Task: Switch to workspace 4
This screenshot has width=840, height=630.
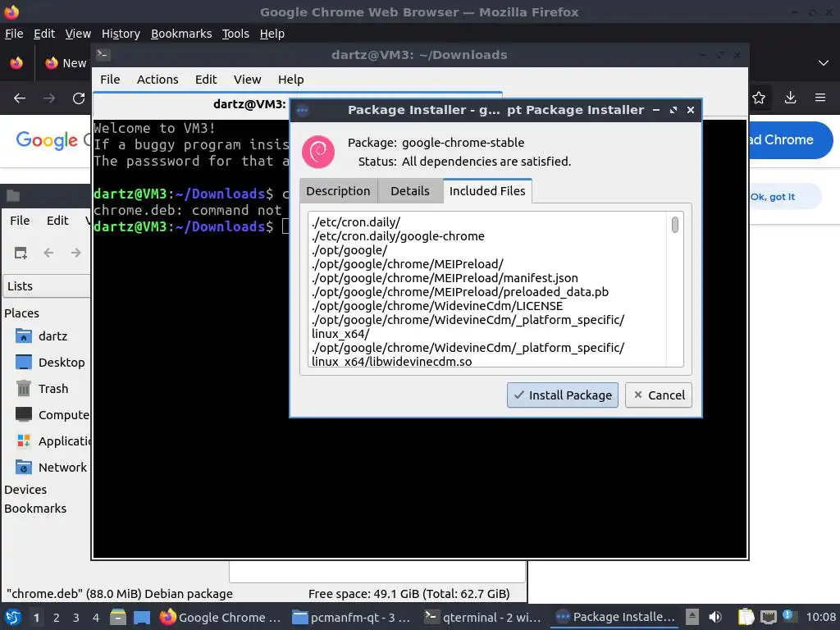Action: coord(96,618)
